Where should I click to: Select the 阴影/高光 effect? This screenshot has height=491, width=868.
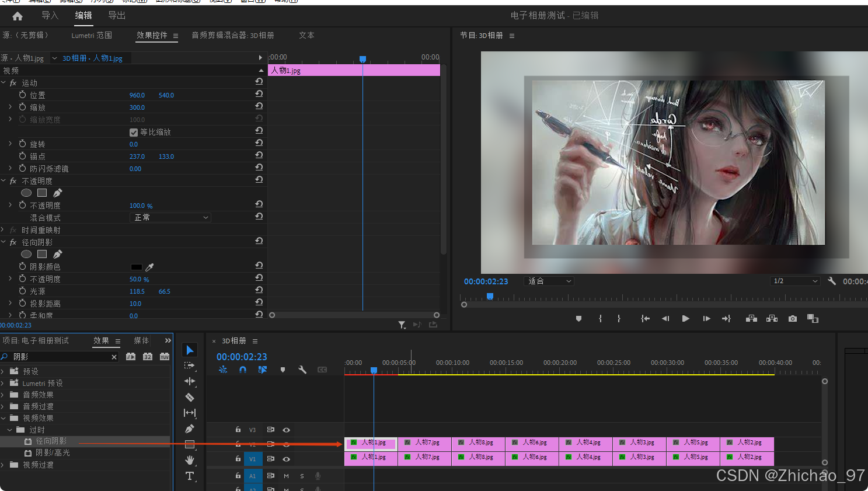pos(53,453)
